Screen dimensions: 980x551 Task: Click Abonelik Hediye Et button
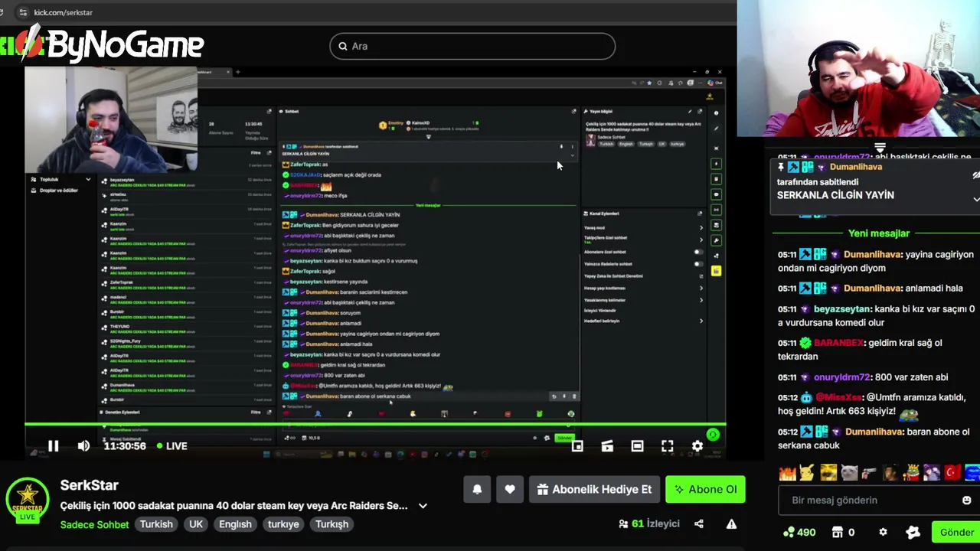pos(594,490)
